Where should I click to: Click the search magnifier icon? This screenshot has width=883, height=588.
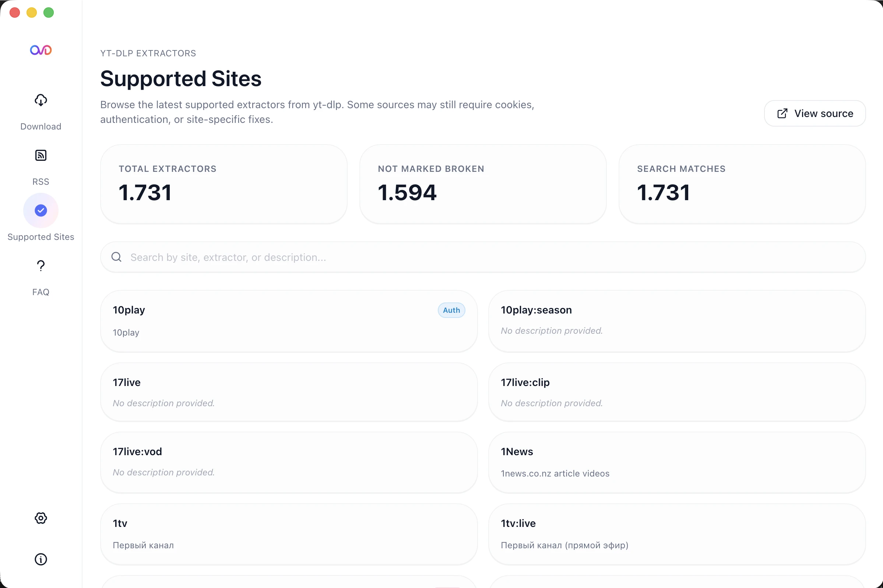pos(116,257)
